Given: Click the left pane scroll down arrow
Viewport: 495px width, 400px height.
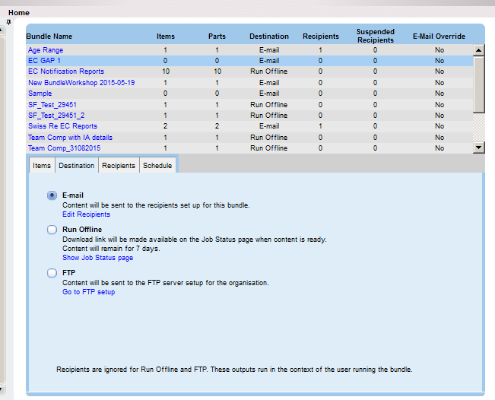Looking at the screenshot, I should click(2, 390).
